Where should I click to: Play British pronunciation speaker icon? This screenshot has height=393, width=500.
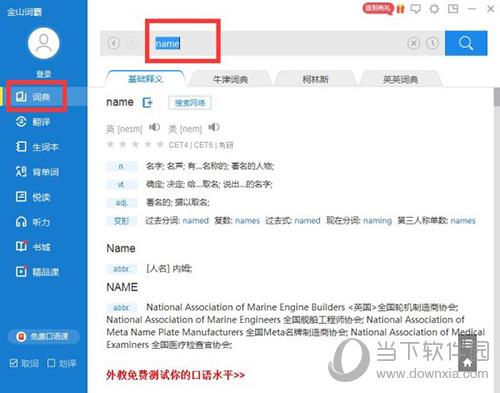tap(154, 127)
